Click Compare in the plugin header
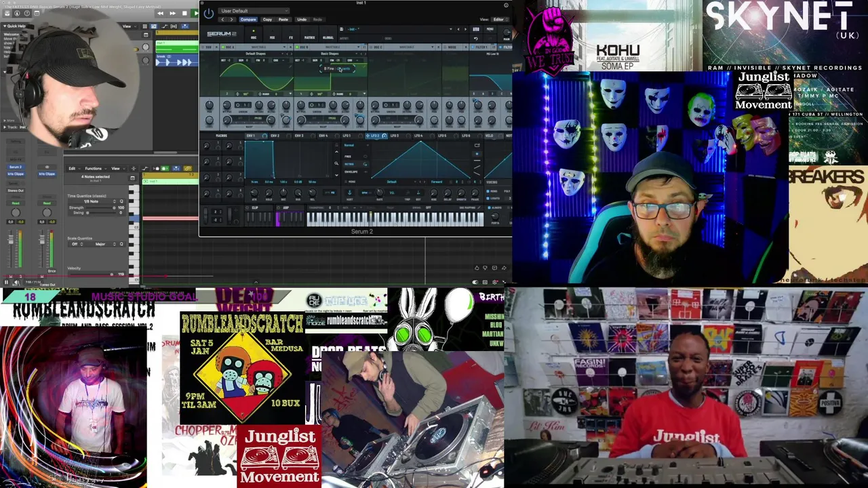This screenshot has width=868, height=488. click(x=248, y=20)
